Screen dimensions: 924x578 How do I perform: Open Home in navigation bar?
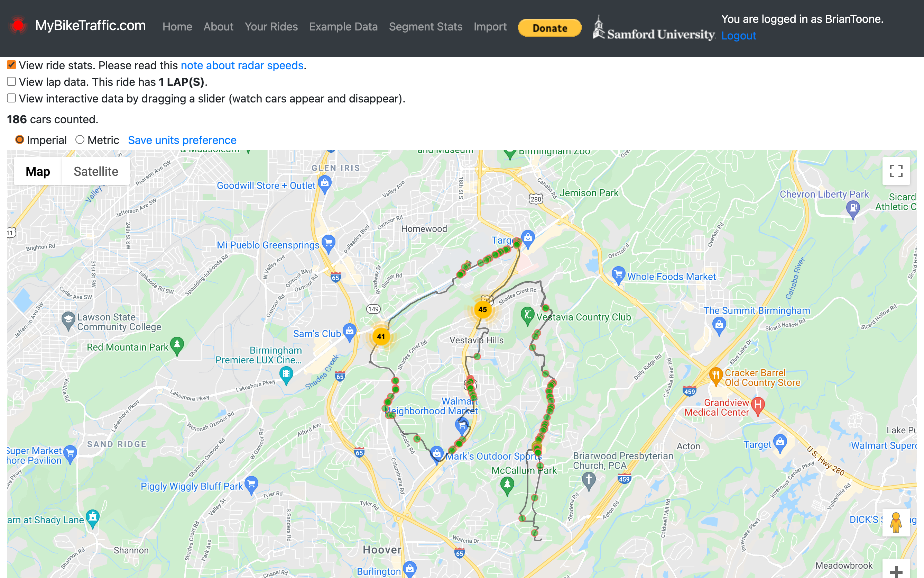click(177, 27)
